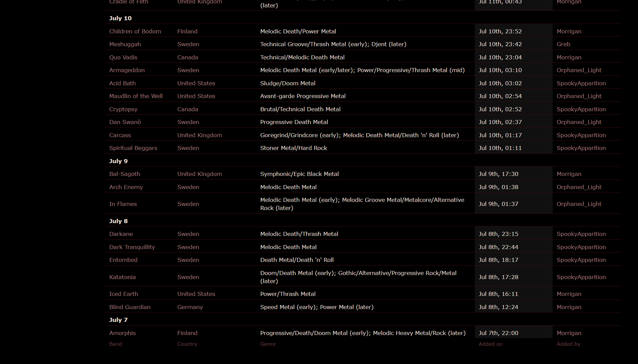
Task: Click the Power/Thrash Metal genre text
Action: [288, 294]
